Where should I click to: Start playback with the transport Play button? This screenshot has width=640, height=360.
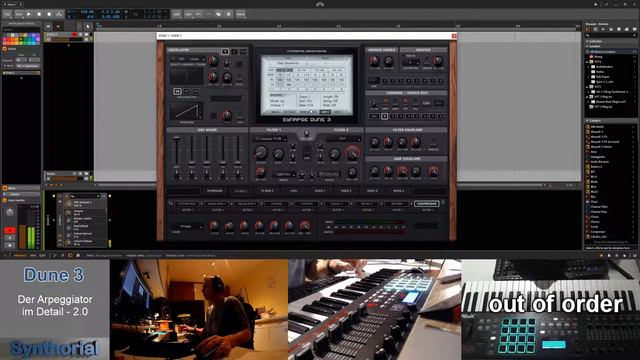tap(29, 14)
